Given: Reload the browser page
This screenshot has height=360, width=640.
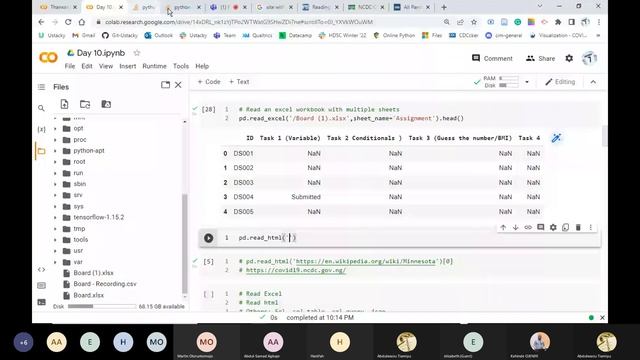Looking at the screenshot, I should (x=68, y=22).
